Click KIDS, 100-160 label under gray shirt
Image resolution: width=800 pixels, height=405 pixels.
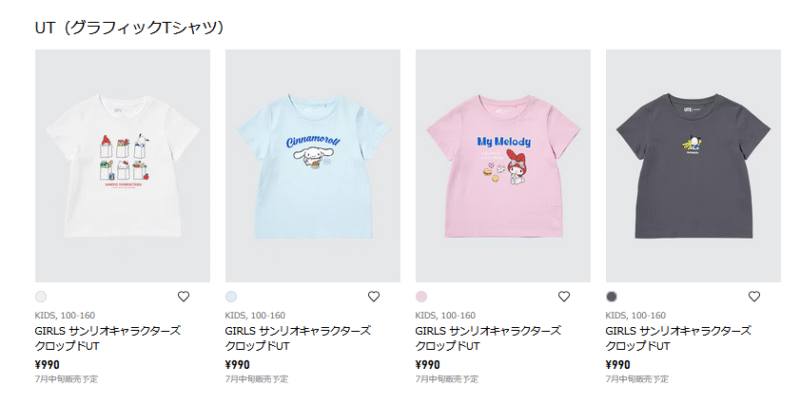click(x=636, y=315)
